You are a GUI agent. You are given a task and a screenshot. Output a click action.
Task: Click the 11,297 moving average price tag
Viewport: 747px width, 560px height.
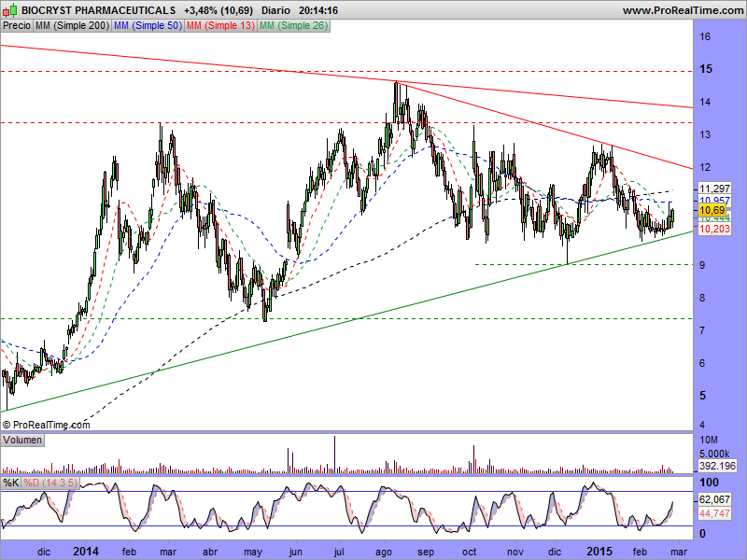click(x=714, y=189)
